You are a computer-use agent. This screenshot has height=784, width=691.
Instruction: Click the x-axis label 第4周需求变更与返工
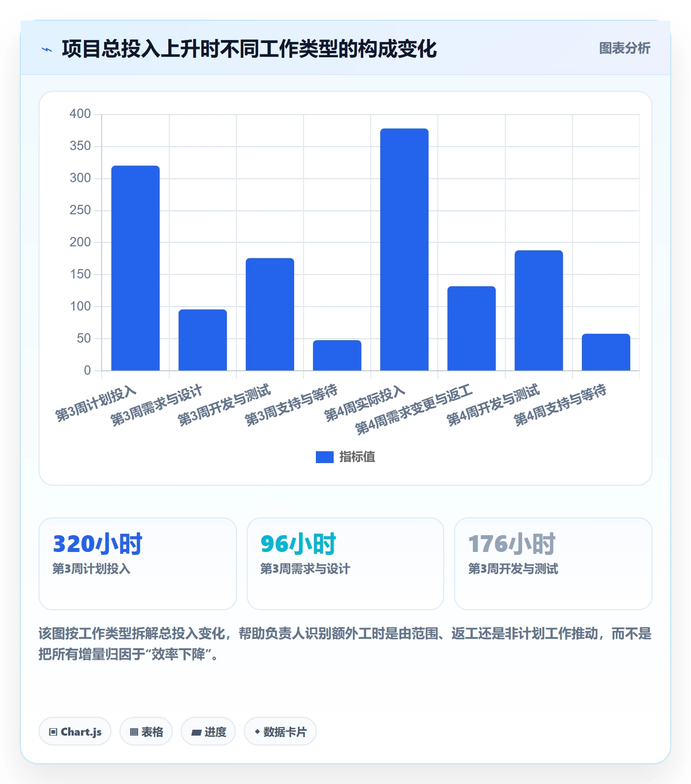pos(414,409)
